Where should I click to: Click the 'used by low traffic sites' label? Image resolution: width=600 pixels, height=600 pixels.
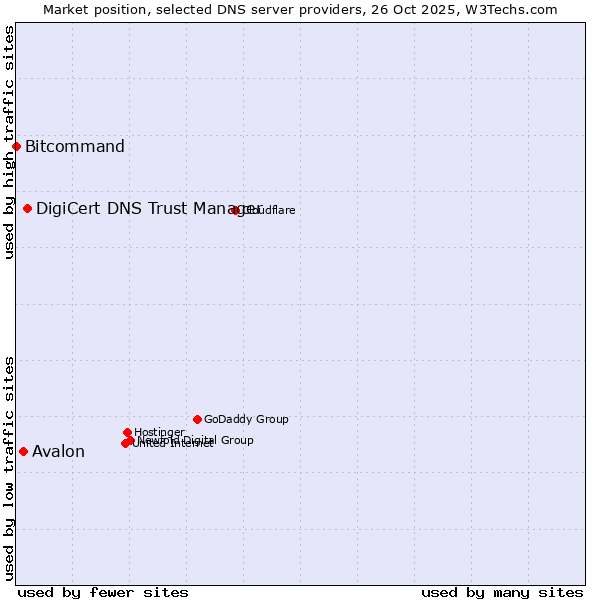9,467
